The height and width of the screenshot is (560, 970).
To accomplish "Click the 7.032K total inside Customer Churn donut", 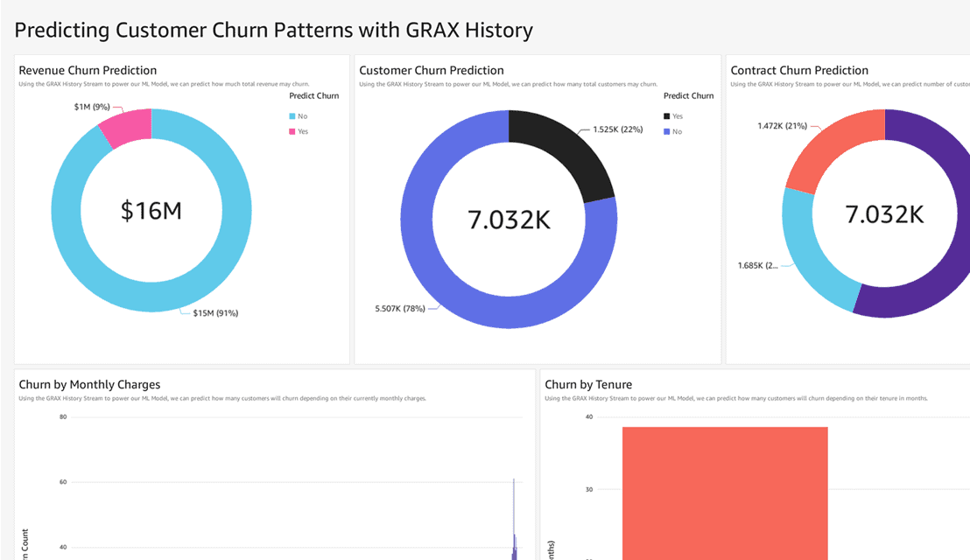I will click(x=509, y=219).
